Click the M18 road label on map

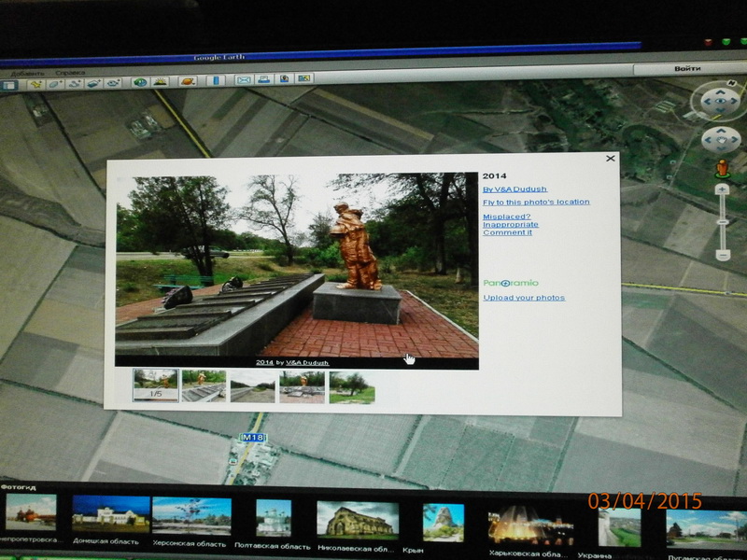click(x=252, y=437)
